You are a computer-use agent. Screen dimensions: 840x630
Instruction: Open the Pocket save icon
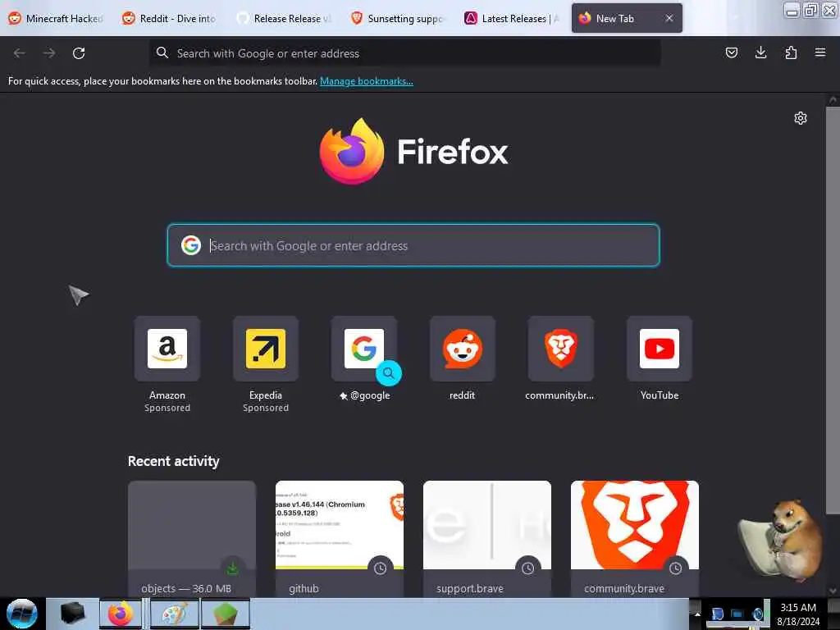(731, 52)
